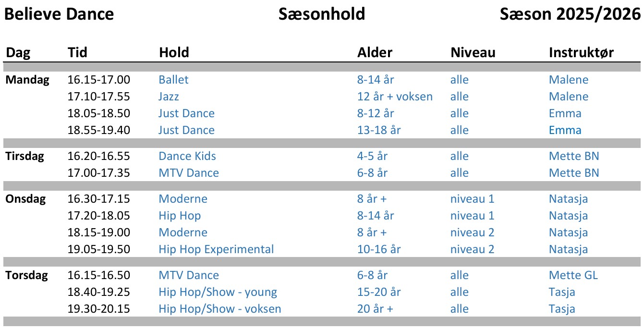644x330 pixels.
Task: Select the Jazz class entry
Action: pos(169,96)
